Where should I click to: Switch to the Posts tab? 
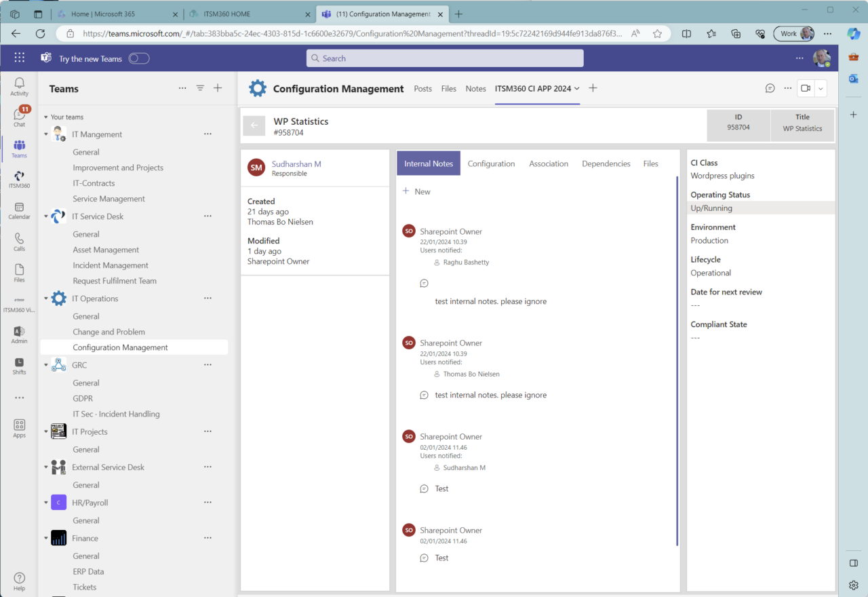pos(422,88)
